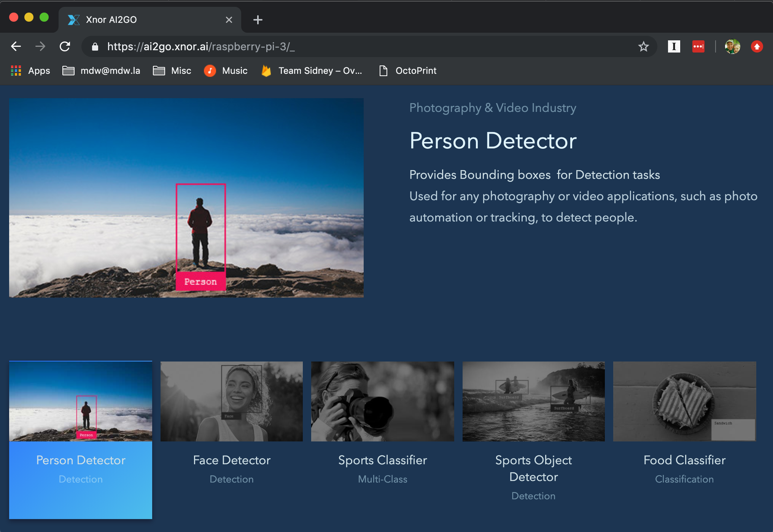773x532 pixels.
Task: Close the Xnor AI2GO tab
Action: pos(229,20)
